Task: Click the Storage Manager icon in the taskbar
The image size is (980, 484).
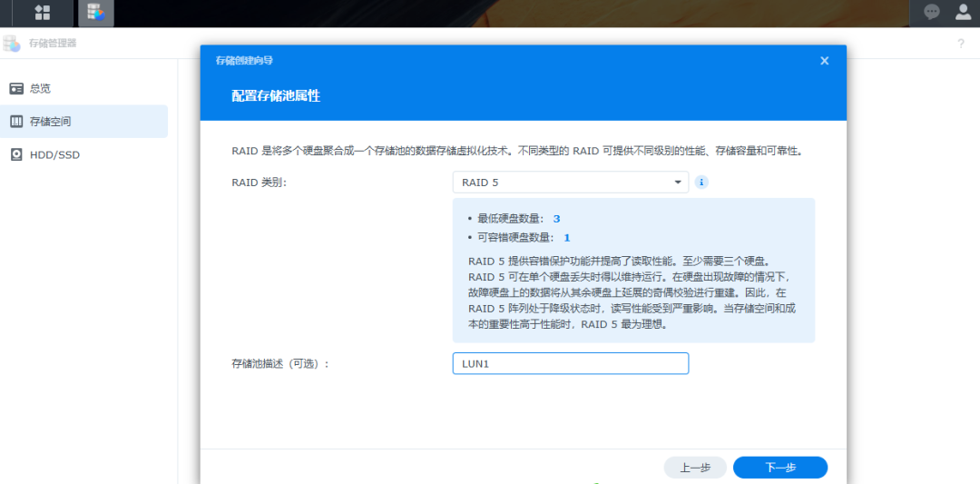Action: point(95,13)
